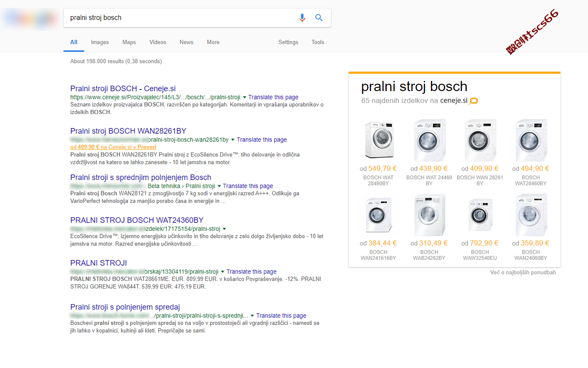588x368 pixels.
Task: Translate the WAN28261BY result page
Action: 262,140
